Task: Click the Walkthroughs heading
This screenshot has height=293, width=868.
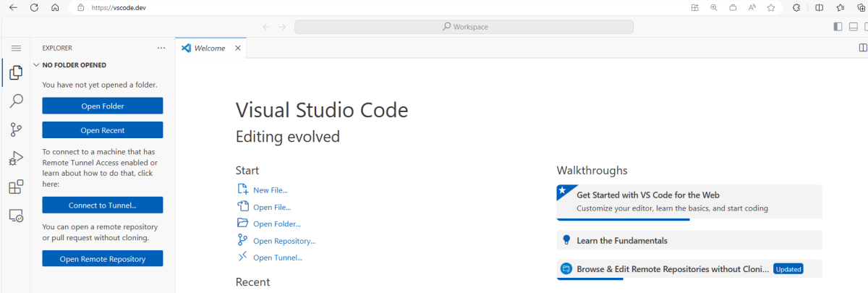Action: coord(592,170)
